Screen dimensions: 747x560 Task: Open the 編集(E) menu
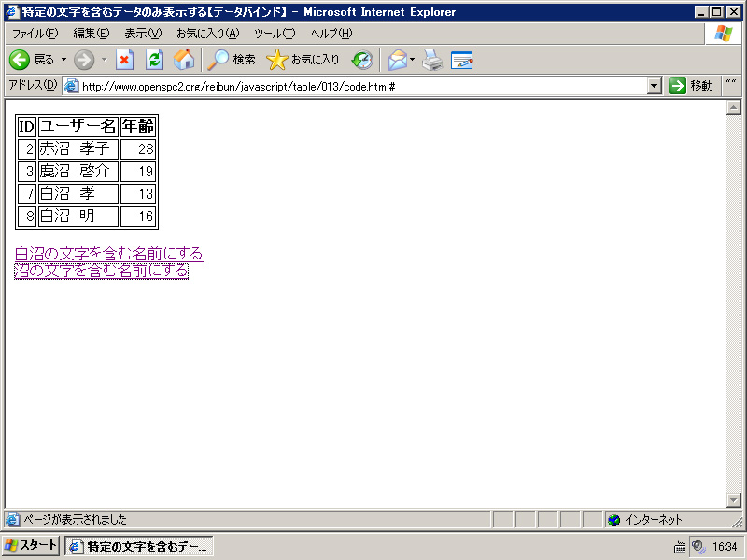(x=91, y=34)
